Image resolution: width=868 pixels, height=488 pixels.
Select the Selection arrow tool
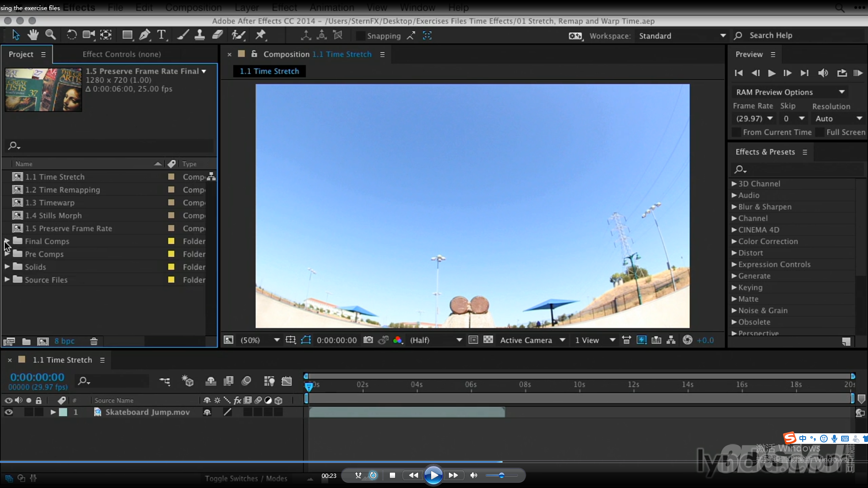click(16, 35)
